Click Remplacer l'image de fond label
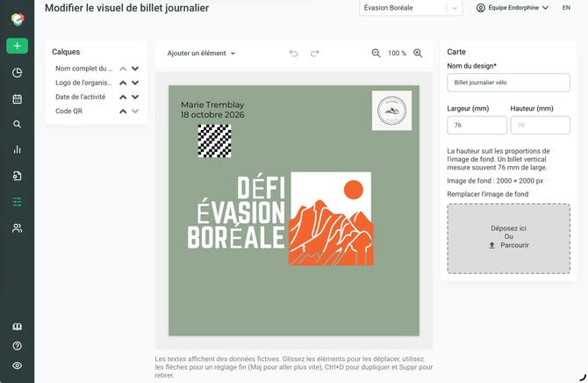Image resolution: width=588 pixels, height=383 pixels. [x=487, y=194]
